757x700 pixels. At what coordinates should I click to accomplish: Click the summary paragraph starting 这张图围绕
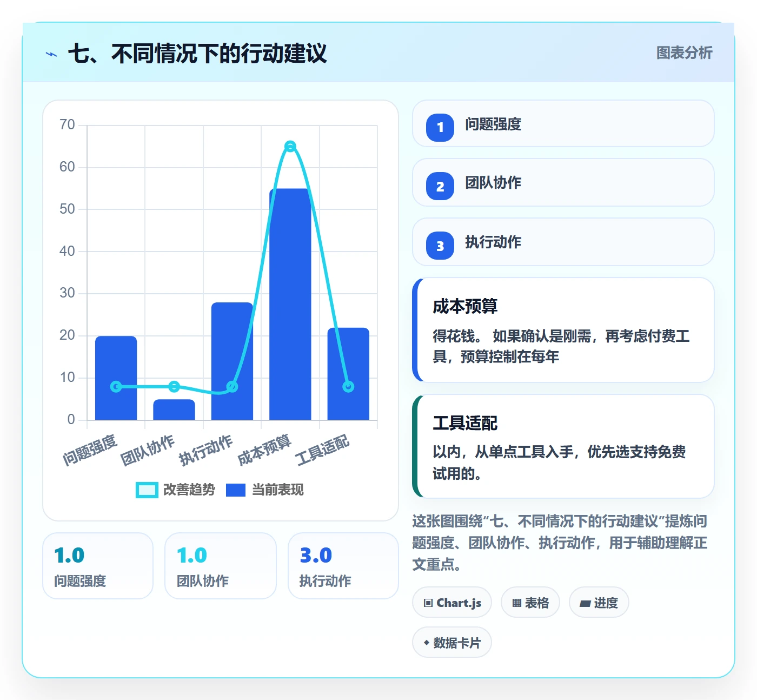pos(560,543)
